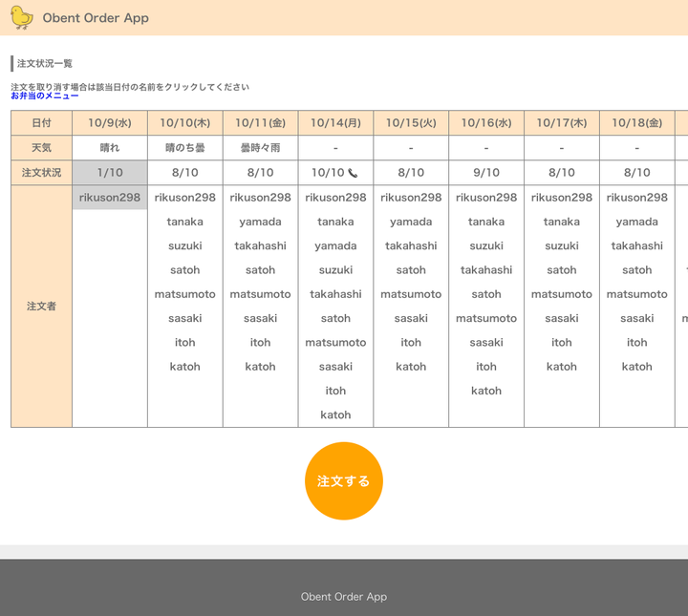This screenshot has width=688, height=616.
Task: Click itoh under 10/11(金)
Action: pyautogui.click(x=261, y=343)
